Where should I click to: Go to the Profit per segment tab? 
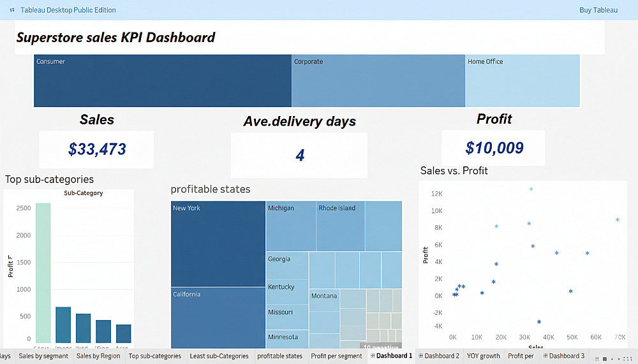(x=336, y=356)
